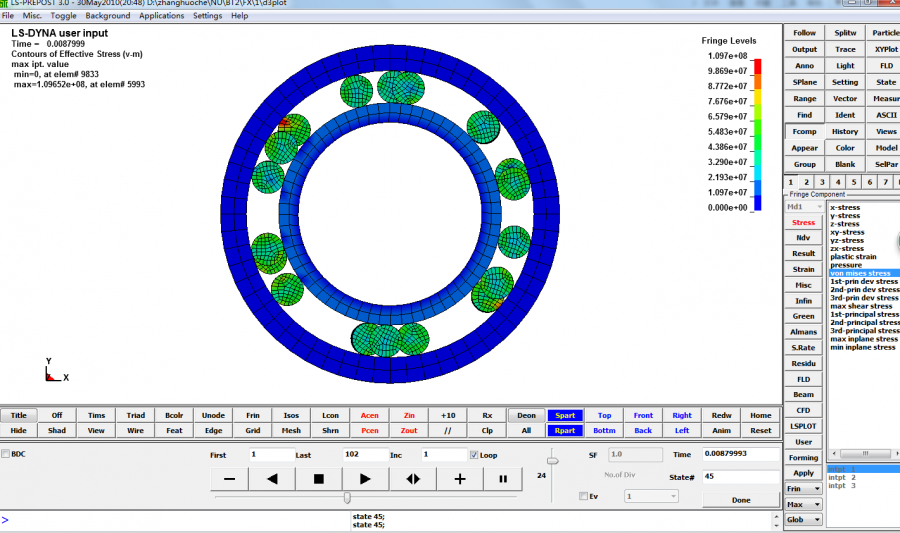Select z-stress in the fringe component list
900x533 pixels.
[845, 224]
